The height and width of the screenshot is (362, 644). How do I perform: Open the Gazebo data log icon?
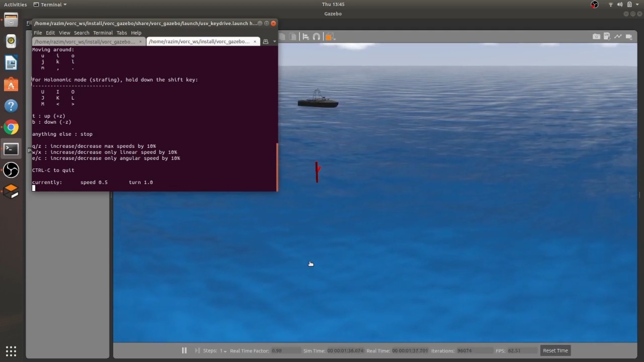(607, 37)
